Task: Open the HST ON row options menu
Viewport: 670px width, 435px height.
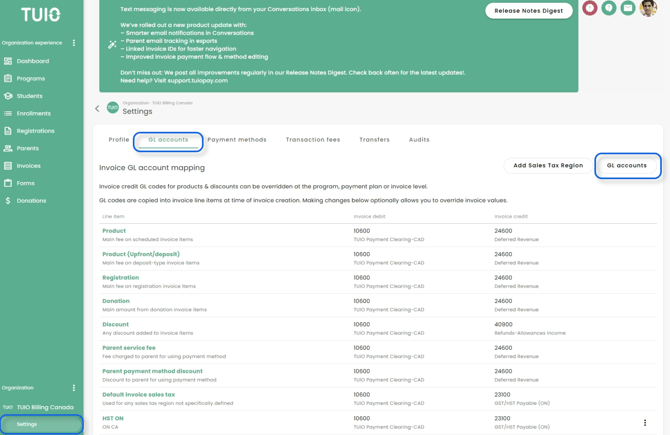Action: coord(645,423)
